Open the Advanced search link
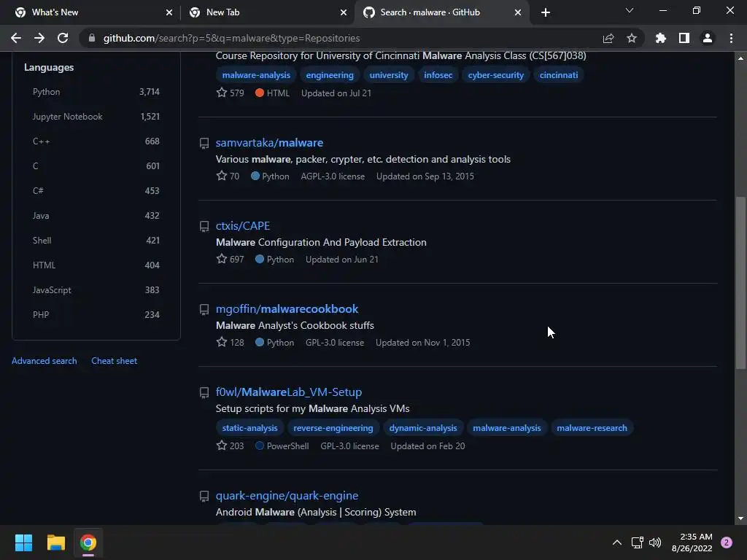 pyautogui.click(x=44, y=361)
